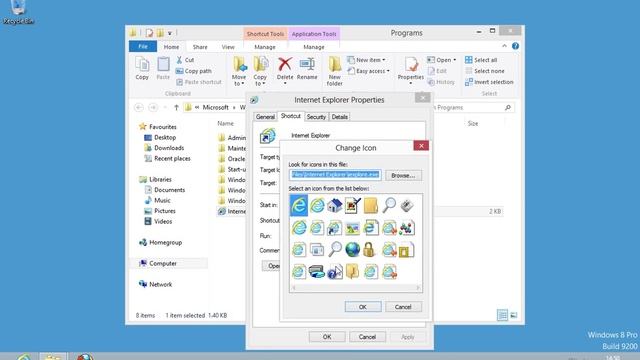Select the highlighted blue Internet Explorer icon
Screen dimensions: 640x360
tap(299, 205)
